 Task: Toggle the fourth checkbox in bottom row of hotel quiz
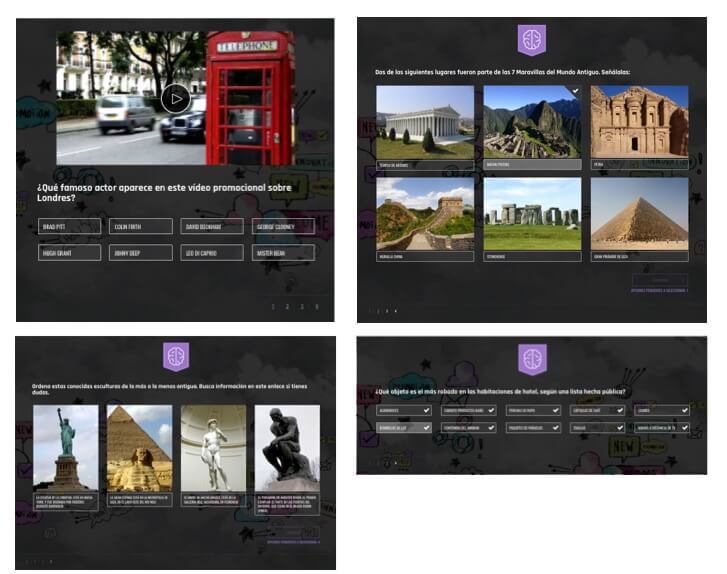pos(620,428)
